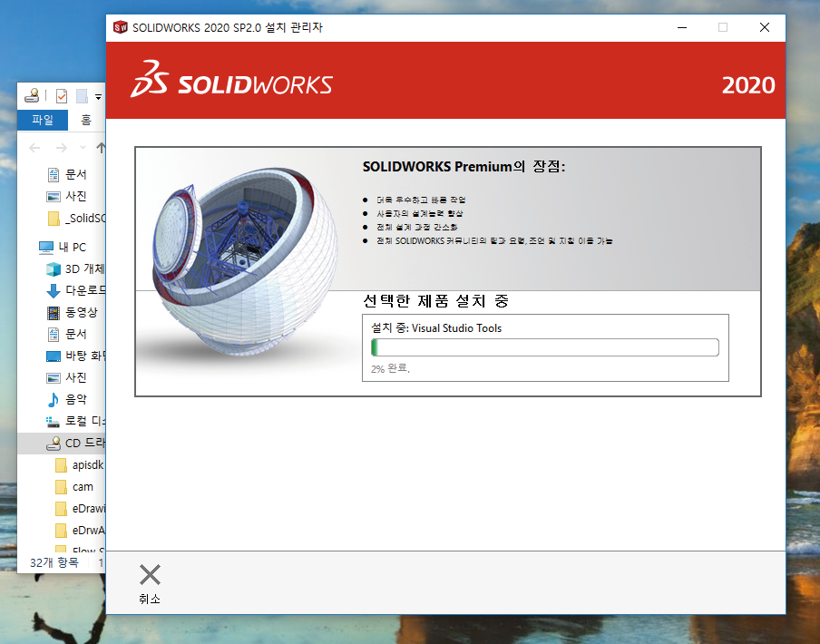Open the eDrwA folder below eDrawings
Image resolution: width=820 pixels, height=644 pixels.
[80, 531]
